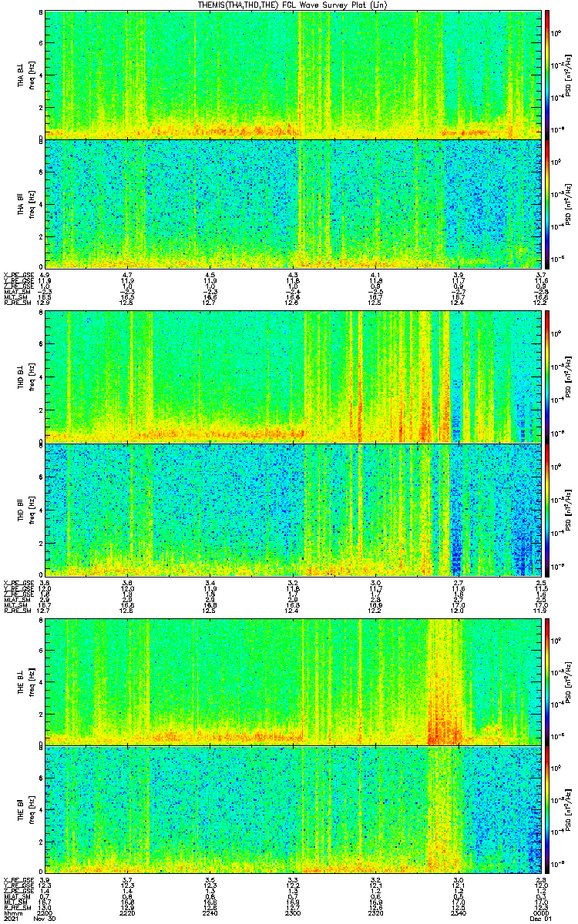
Task: Click the PSD color bar beside THA B-perpendicular
Action: pyautogui.click(x=547, y=75)
